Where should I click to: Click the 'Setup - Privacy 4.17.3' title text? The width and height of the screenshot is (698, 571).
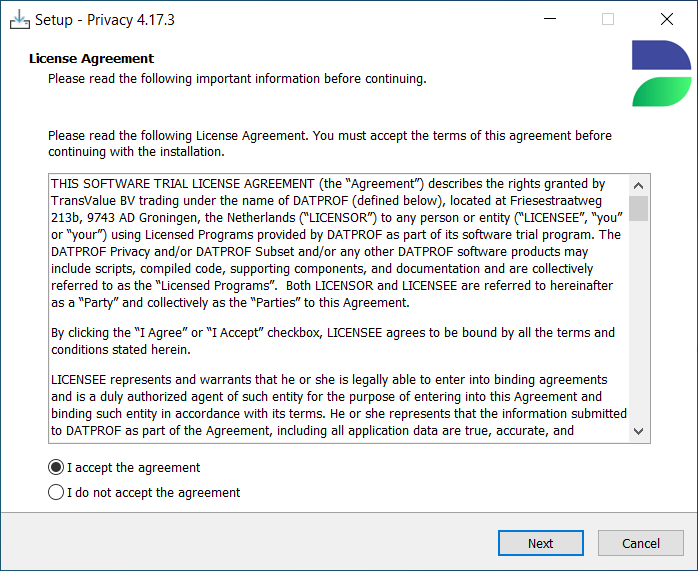click(x=105, y=20)
